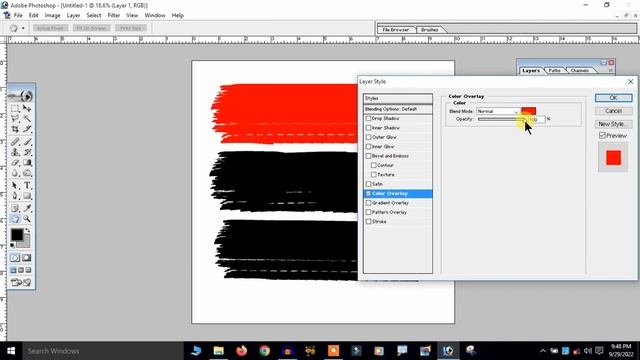
Task: Click the Opacity percentage field
Action: pyautogui.click(x=537, y=119)
